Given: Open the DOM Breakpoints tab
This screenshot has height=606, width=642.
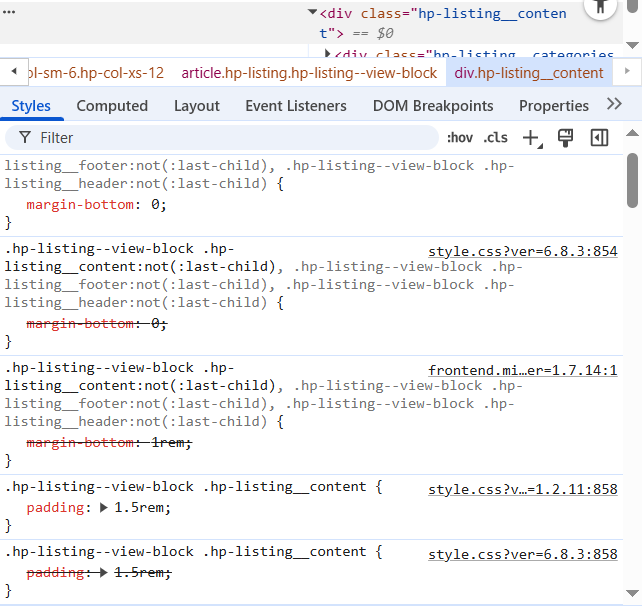Looking at the screenshot, I should point(433,106).
